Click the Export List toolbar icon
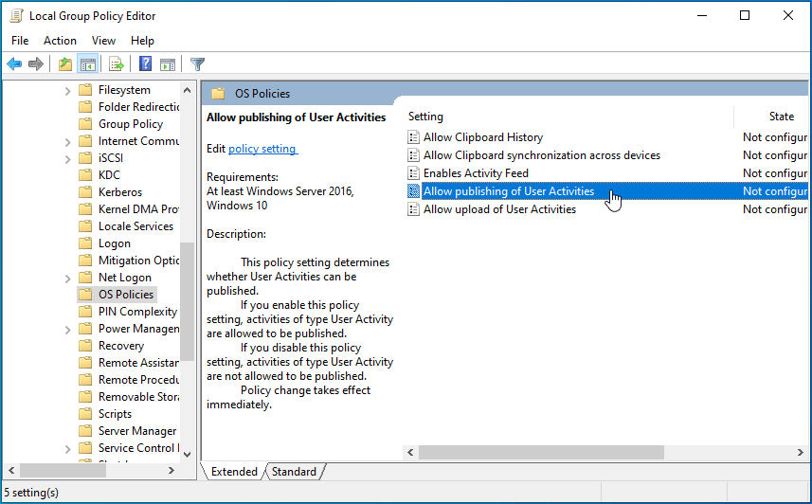This screenshot has height=504, width=812. coord(117,64)
